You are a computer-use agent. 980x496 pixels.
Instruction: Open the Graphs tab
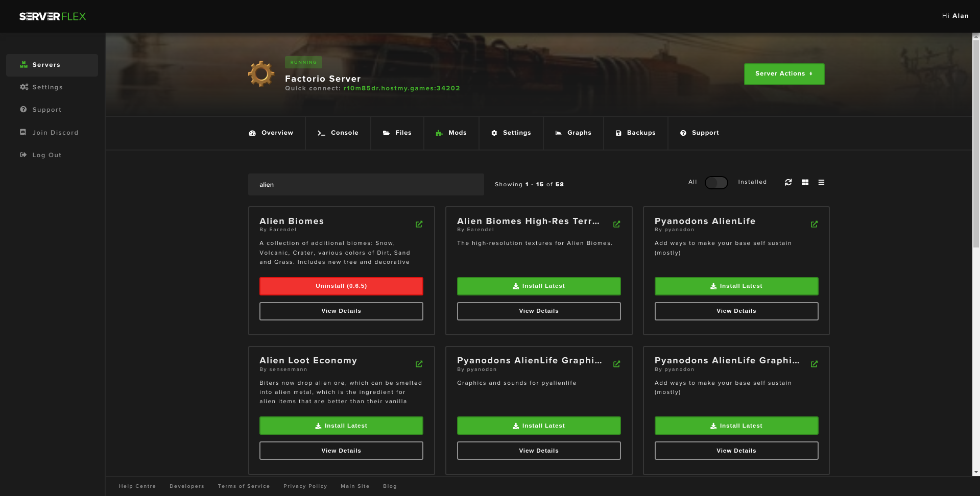[x=573, y=133]
